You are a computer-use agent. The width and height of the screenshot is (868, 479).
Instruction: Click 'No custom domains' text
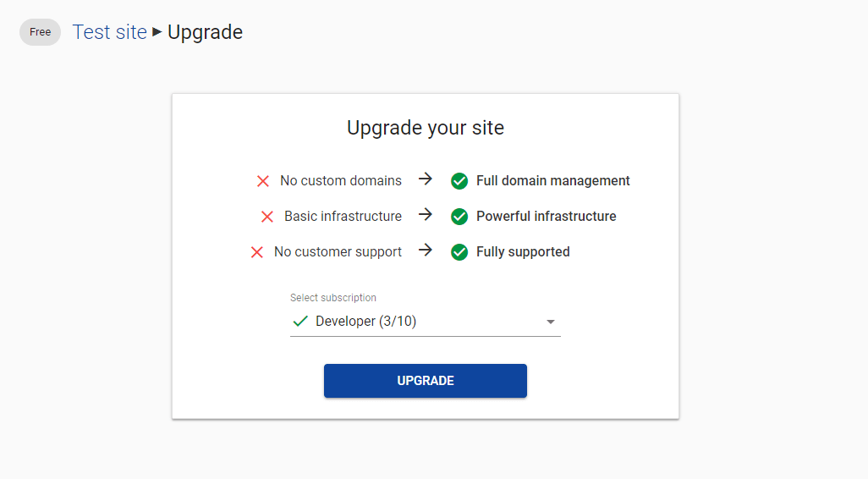(x=340, y=180)
